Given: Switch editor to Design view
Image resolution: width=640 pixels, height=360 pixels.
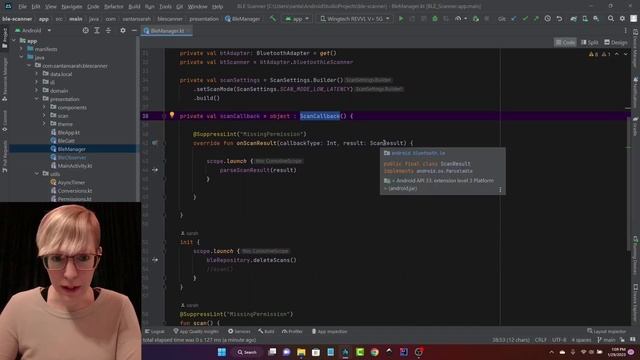Looking at the screenshot, I should coord(616,42).
